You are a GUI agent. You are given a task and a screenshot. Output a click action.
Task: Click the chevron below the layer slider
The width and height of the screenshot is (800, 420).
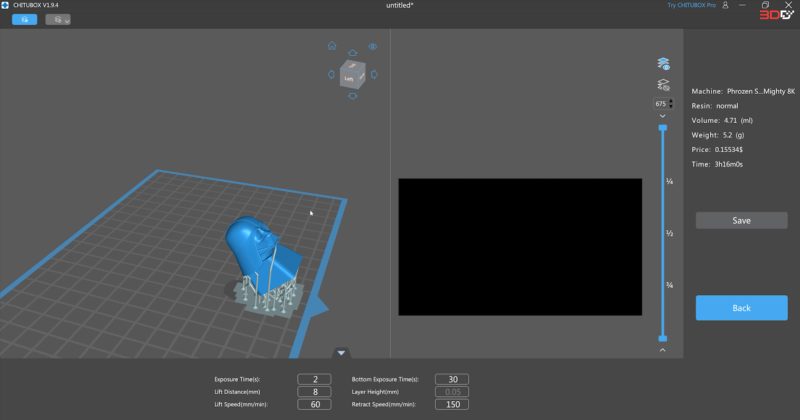click(x=662, y=350)
